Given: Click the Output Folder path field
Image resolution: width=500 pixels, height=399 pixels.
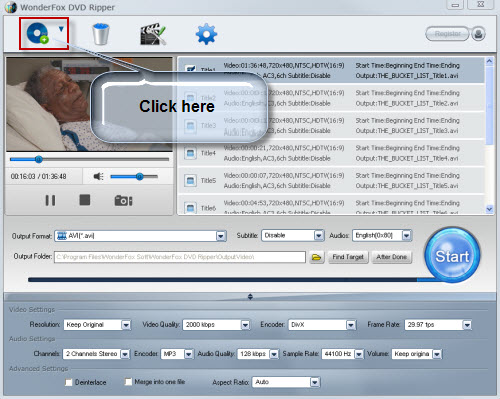Looking at the screenshot, I should (180, 257).
